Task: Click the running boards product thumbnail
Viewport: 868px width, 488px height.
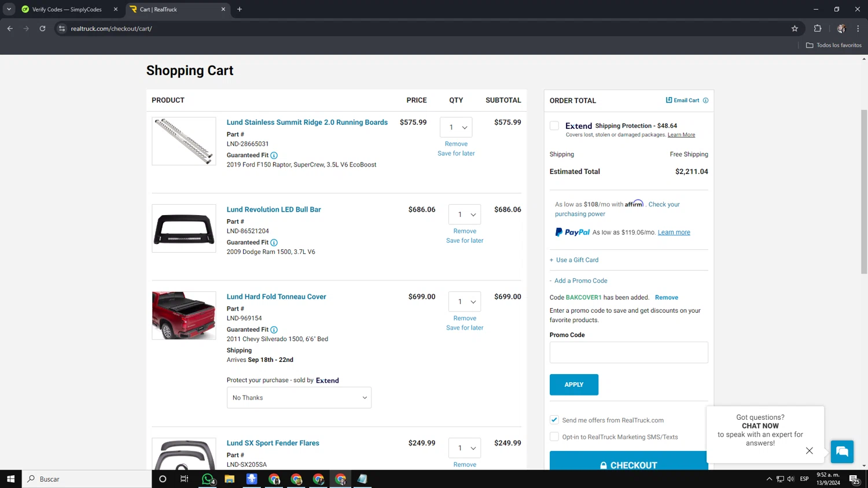Action: 184,142
